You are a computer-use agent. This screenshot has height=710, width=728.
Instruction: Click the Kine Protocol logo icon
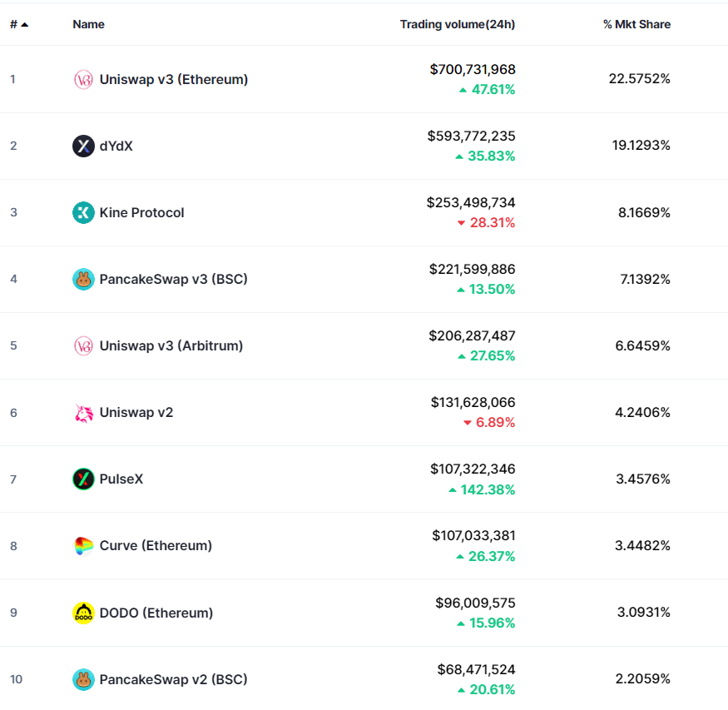tap(83, 213)
